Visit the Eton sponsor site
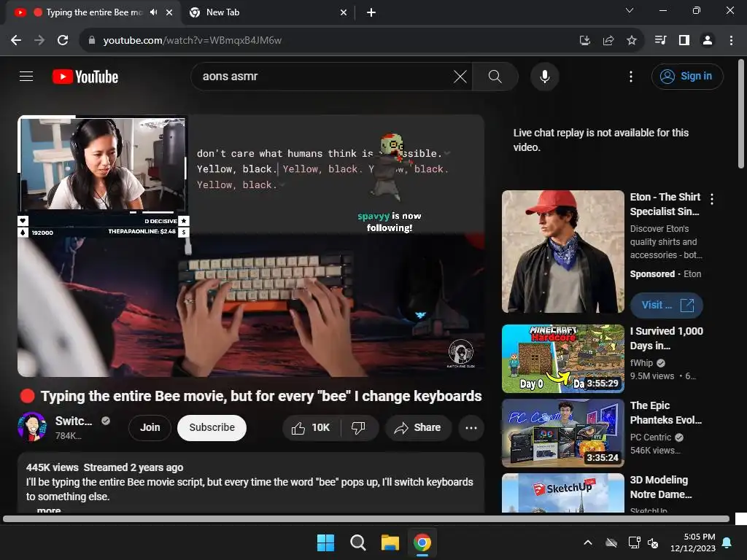The image size is (747, 560). pyautogui.click(x=666, y=305)
